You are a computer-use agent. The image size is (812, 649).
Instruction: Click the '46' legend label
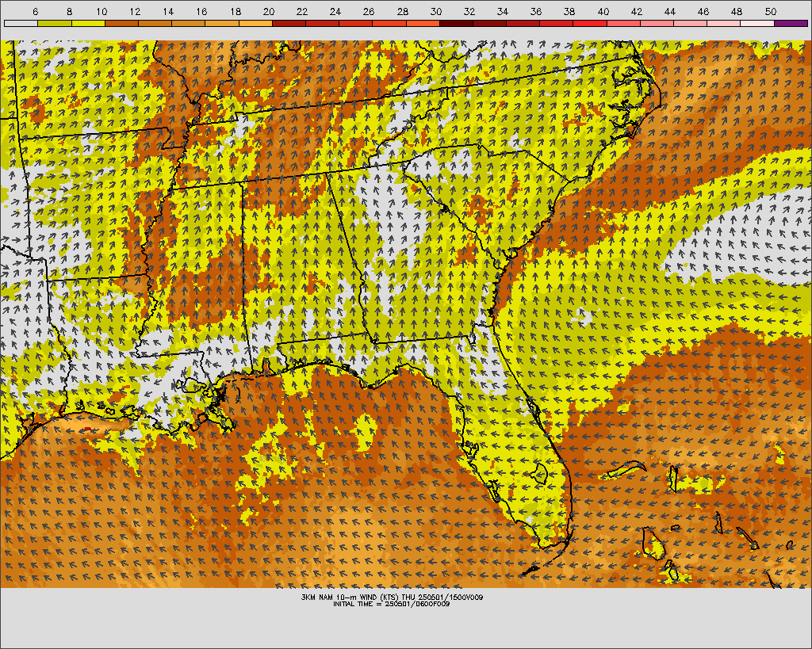pyautogui.click(x=703, y=11)
